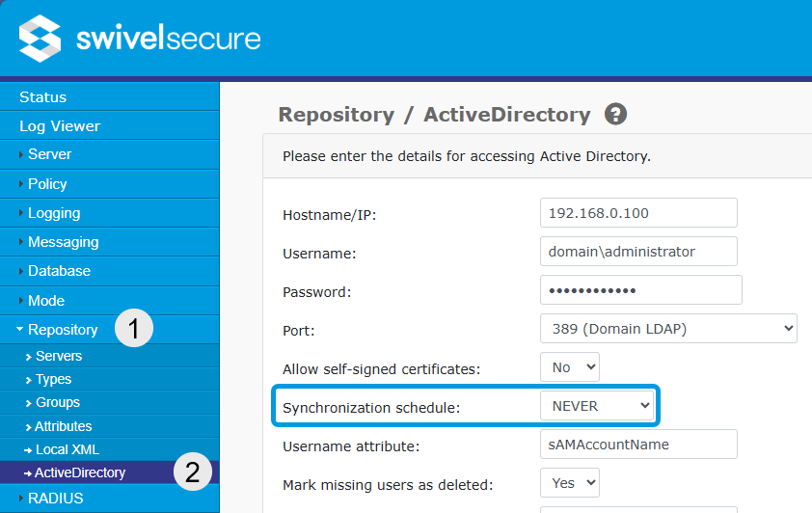Open the Status page
The height and width of the screenshot is (513, 812).
[43, 97]
